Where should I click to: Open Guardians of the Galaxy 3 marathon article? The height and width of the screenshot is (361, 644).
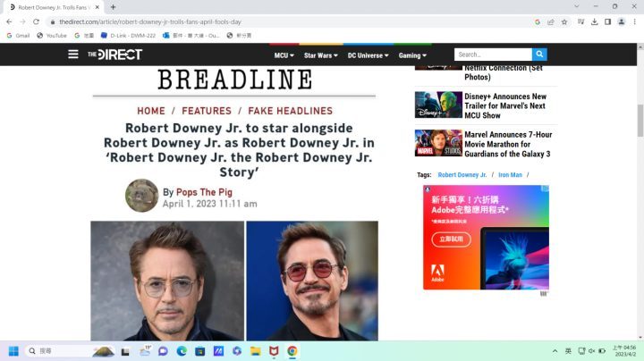point(506,143)
